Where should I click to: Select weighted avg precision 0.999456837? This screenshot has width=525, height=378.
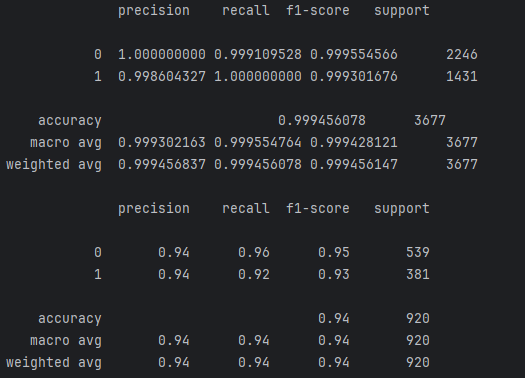(162, 165)
